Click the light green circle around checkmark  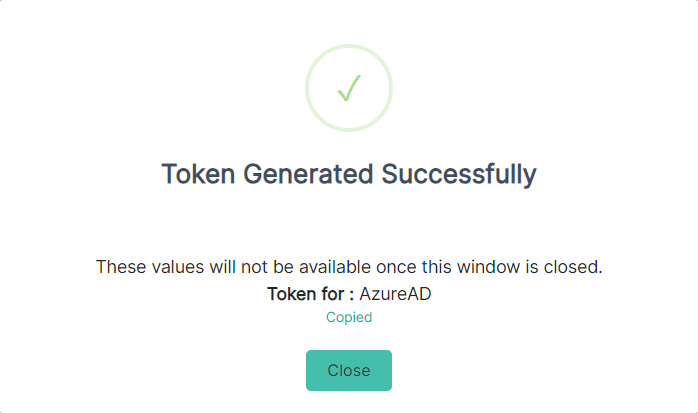349,88
